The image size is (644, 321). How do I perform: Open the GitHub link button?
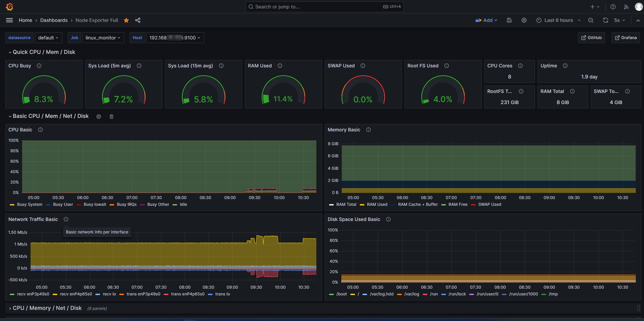591,38
